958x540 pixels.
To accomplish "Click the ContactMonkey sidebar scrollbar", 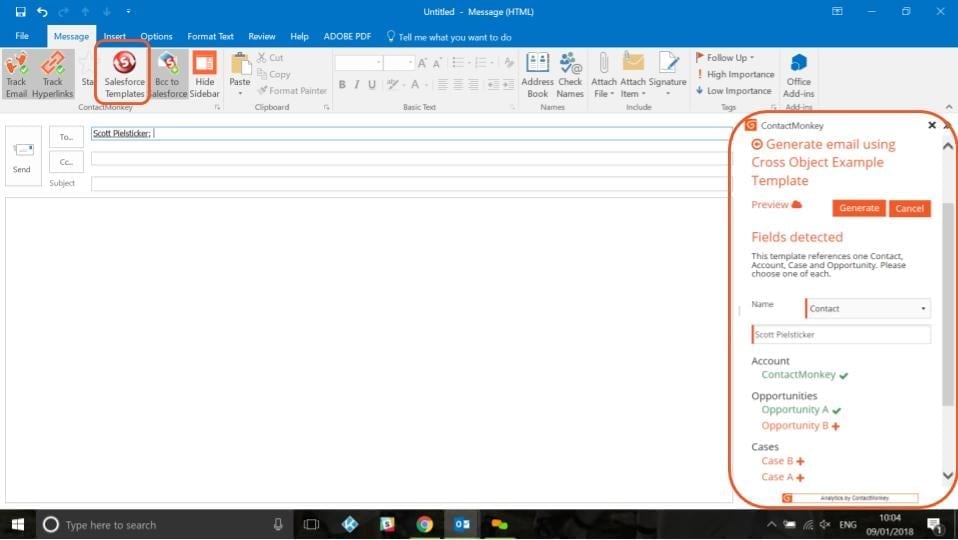I will [947, 304].
